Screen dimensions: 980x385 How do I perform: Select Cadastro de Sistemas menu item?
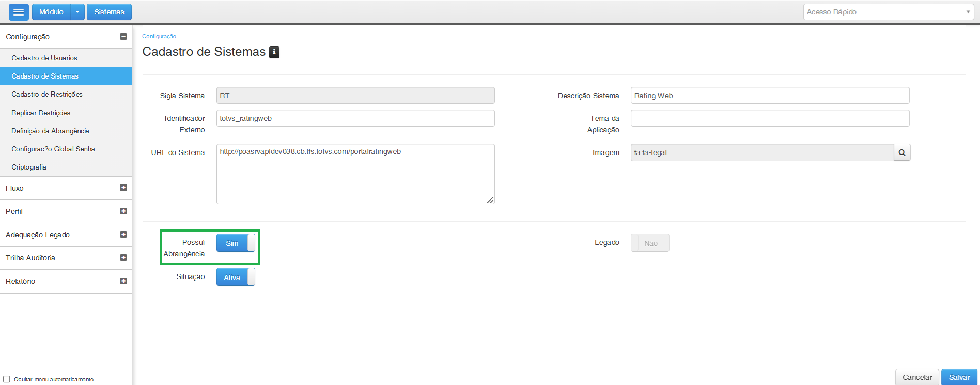point(66,76)
